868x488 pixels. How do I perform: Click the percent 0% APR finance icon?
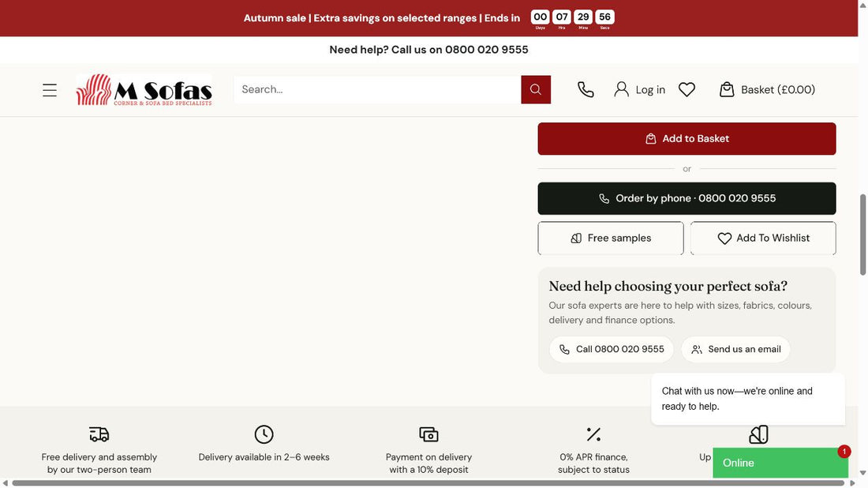593,434
